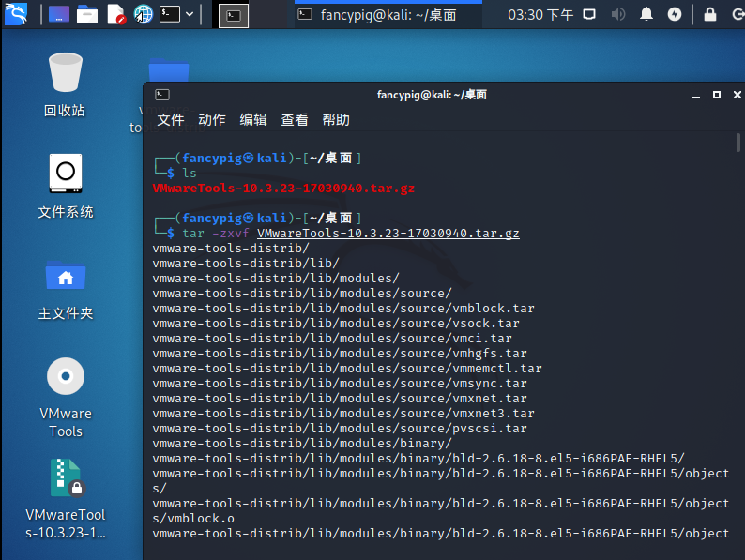Lock the screen with padlock icon
745x560 pixels.
pyautogui.click(x=710, y=14)
